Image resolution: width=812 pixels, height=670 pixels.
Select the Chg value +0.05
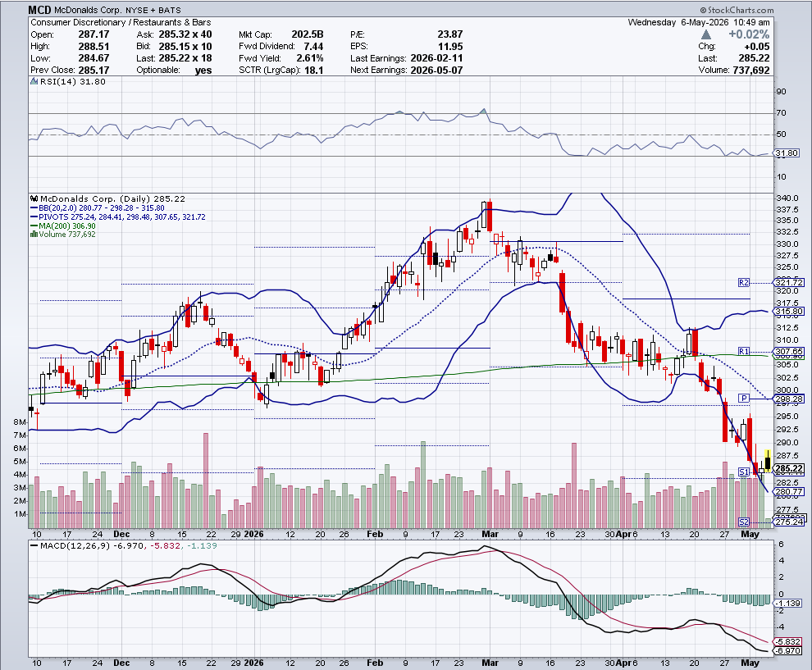tap(756, 47)
